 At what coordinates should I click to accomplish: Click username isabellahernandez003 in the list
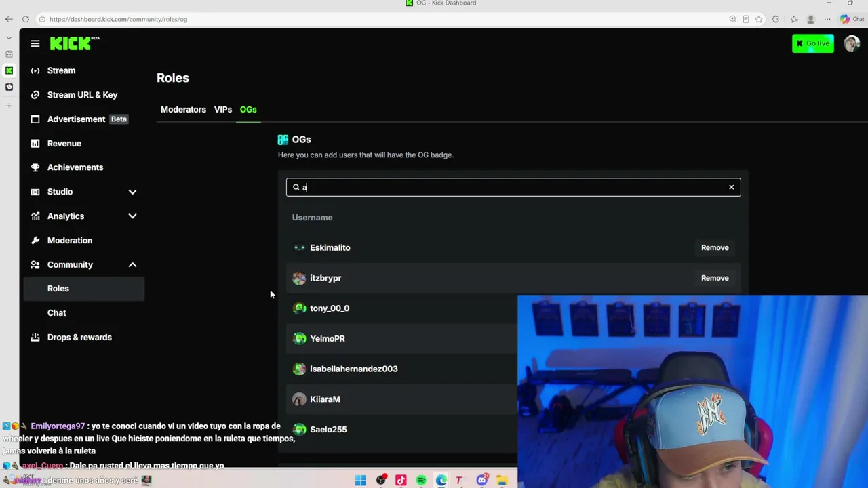354,369
